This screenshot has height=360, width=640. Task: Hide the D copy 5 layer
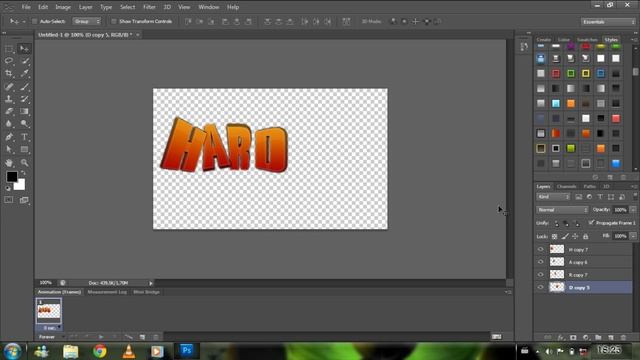[541, 287]
